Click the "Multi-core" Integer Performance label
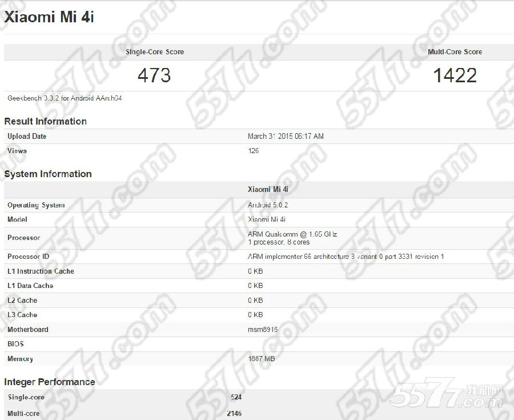 click(x=23, y=414)
